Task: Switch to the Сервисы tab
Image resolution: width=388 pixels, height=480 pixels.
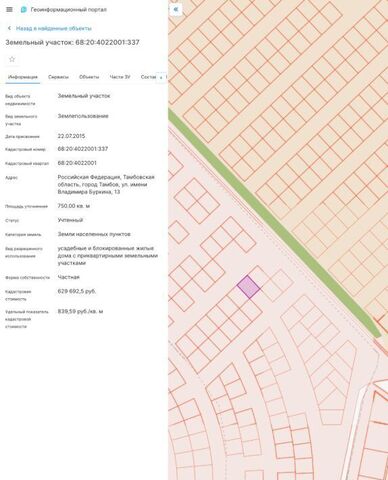Action: tap(58, 77)
